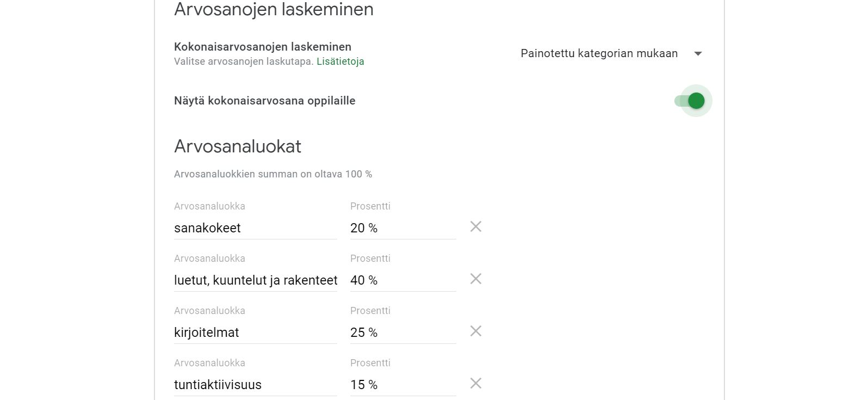Image resolution: width=868 pixels, height=400 pixels.
Task: Focus the tuntiaktiivisuus category name field
Action: pos(255,385)
